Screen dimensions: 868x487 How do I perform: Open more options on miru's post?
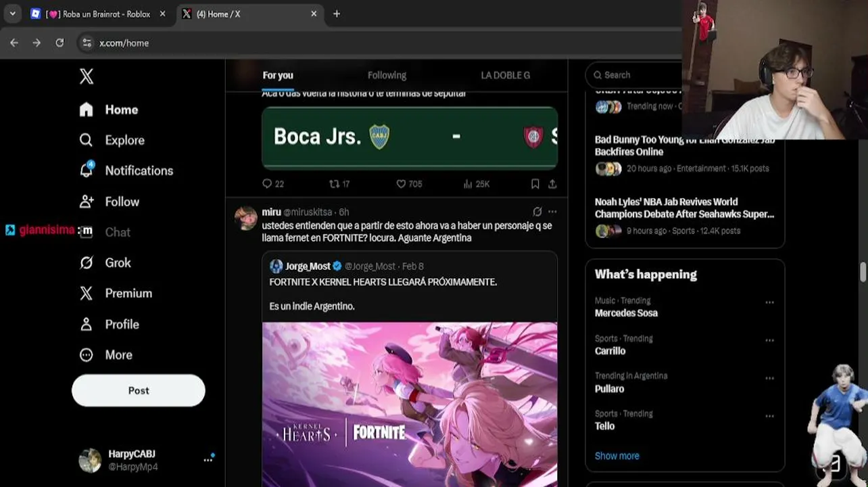click(552, 212)
